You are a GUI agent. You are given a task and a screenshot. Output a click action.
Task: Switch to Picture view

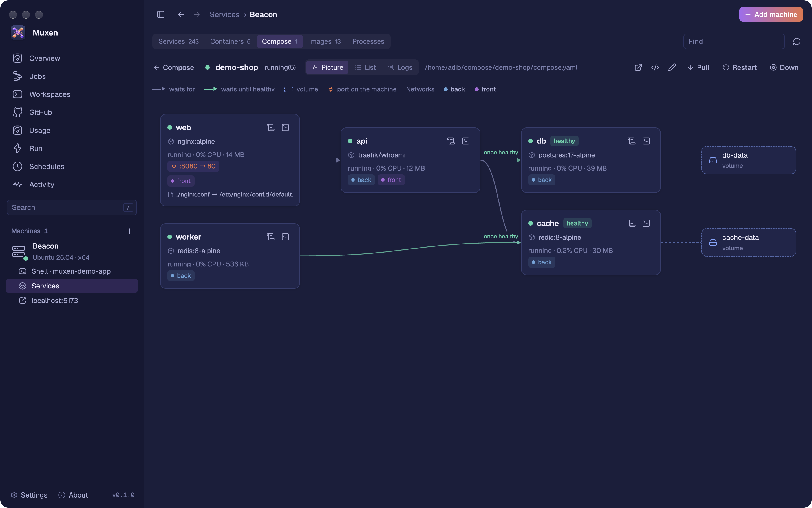coord(327,68)
